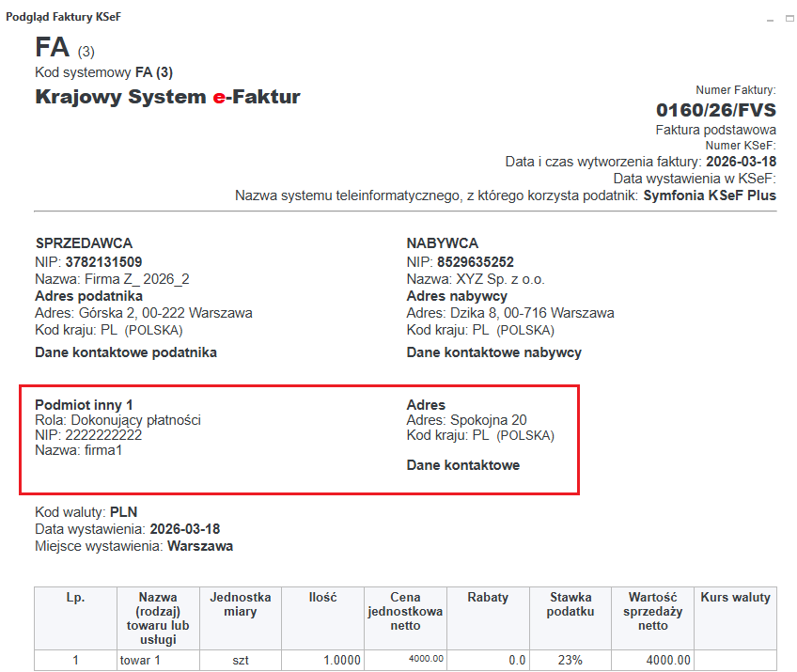Click the Stawka podatku column header
This screenshot has height=672, width=797.
tap(571, 604)
